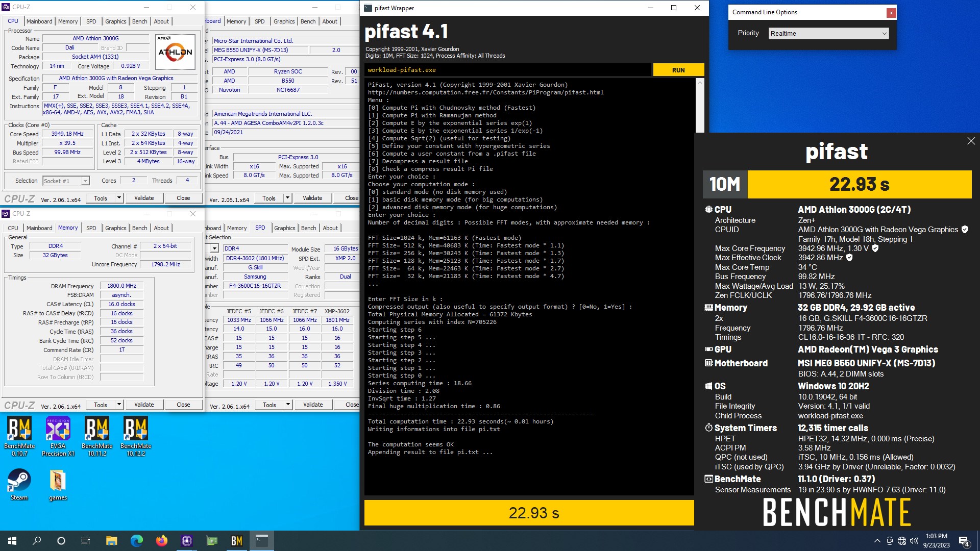Launch Microsoft Edge from taskbar
Image resolution: width=980 pixels, height=551 pixels.
[136, 541]
